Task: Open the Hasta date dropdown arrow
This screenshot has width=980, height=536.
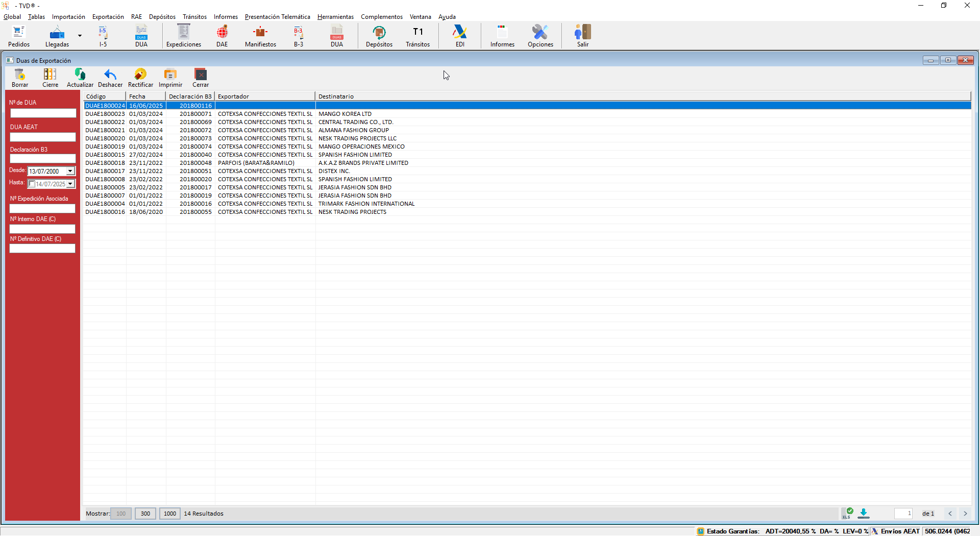Action: point(70,184)
